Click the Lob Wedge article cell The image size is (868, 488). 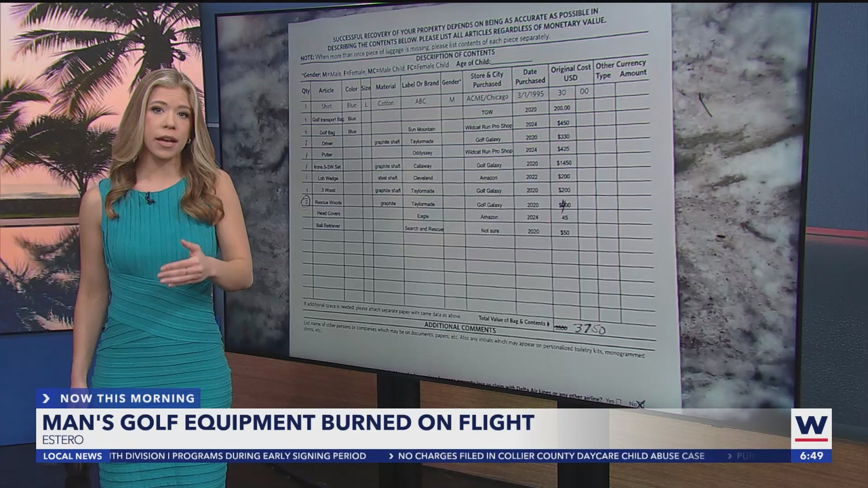(x=328, y=178)
